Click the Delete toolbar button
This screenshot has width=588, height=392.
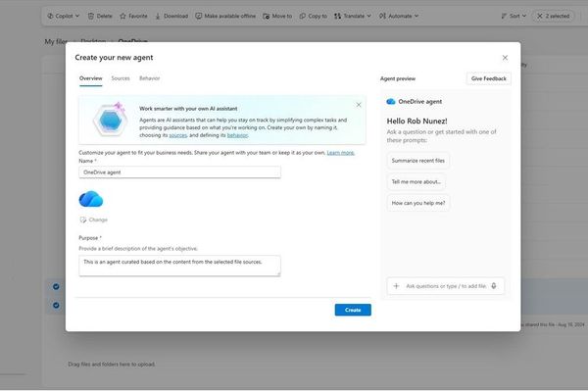[100, 16]
